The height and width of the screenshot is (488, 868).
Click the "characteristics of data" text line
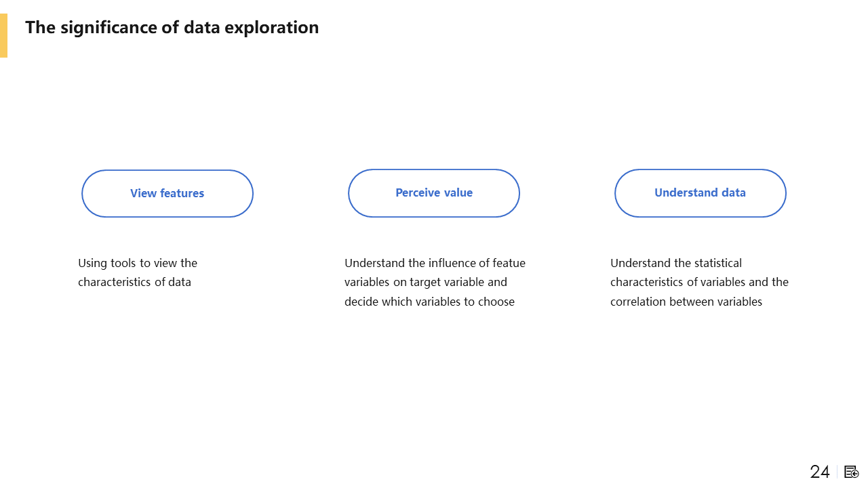134,282
